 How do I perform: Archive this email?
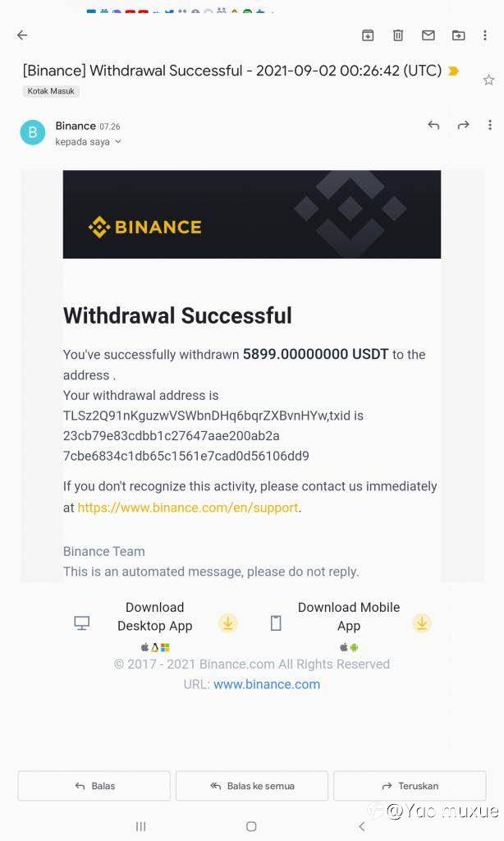coord(368,35)
